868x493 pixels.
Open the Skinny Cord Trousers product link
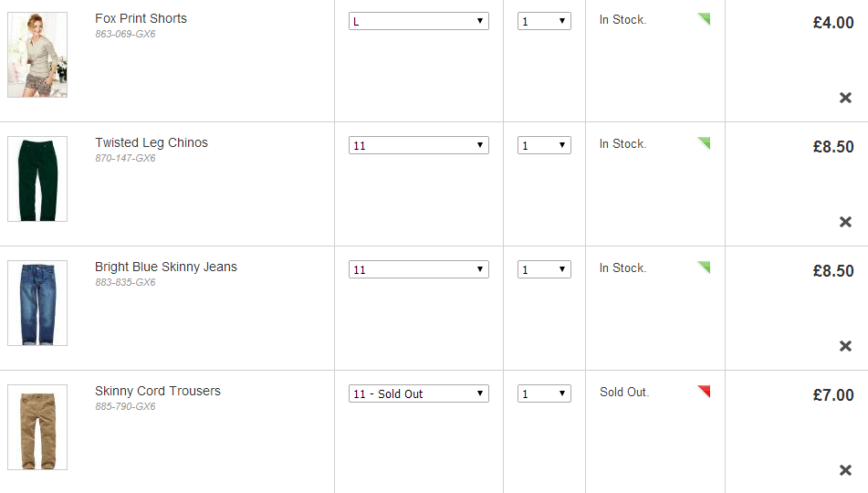[157, 391]
